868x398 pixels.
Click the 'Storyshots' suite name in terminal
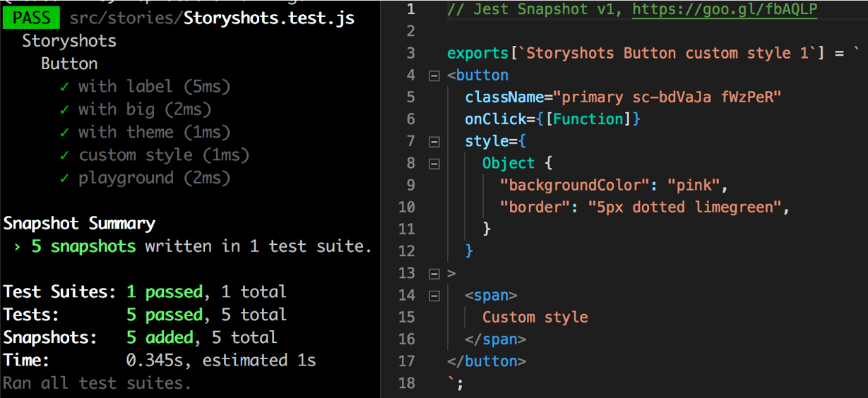tap(69, 41)
